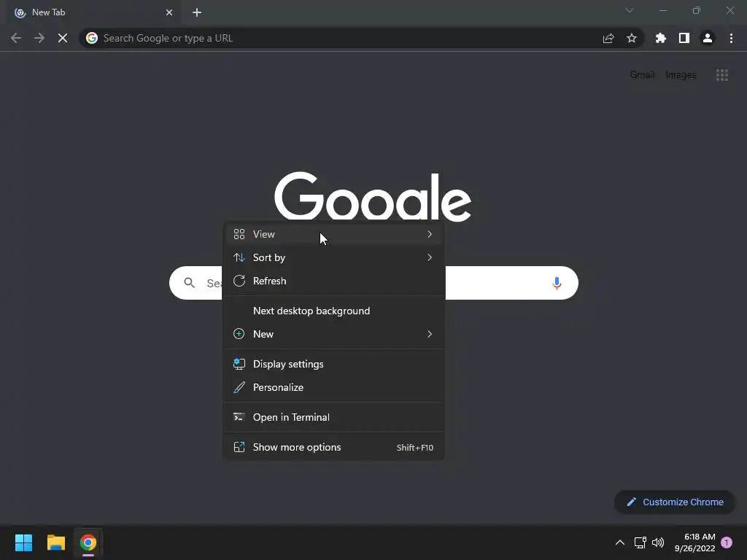Click the Images link
Screen dimensions: 747x560
coord(681,75)
